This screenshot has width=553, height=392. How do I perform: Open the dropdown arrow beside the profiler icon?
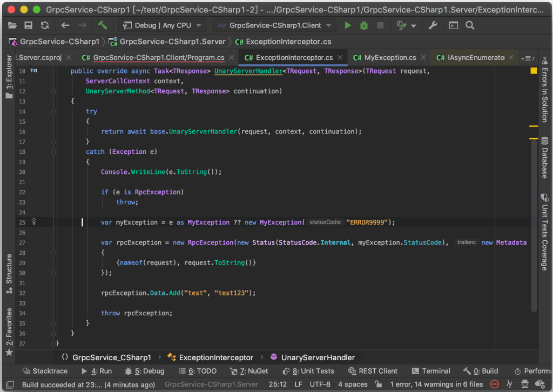(x=414, y=26)
